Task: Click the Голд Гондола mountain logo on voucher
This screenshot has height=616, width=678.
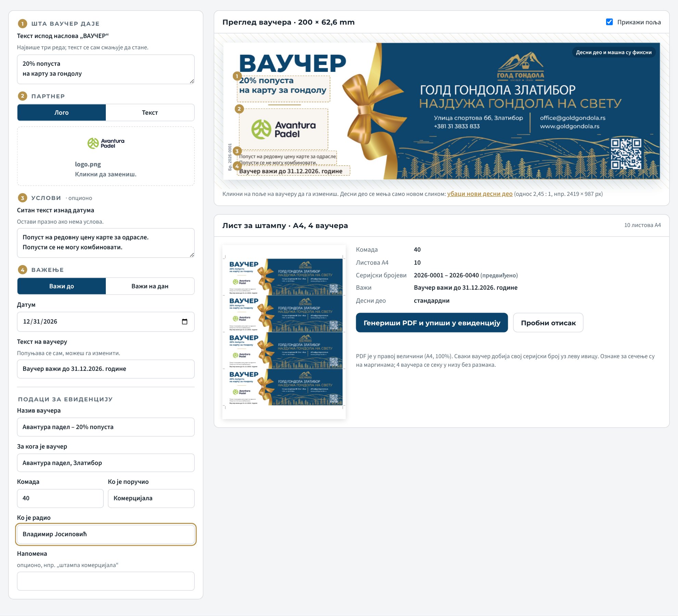Action: [520, 66]
